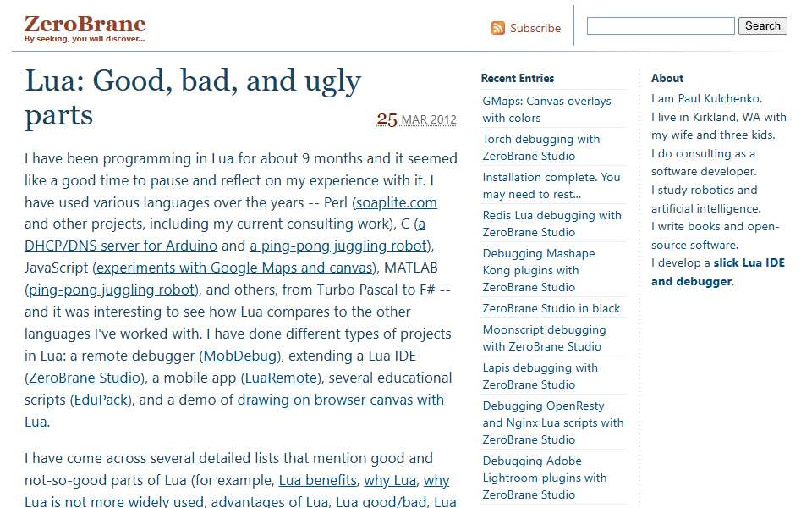Open GMaps: Canvas overlays with colors entry
This screenshot has width=812, height=508.
(x=546, y=109)
